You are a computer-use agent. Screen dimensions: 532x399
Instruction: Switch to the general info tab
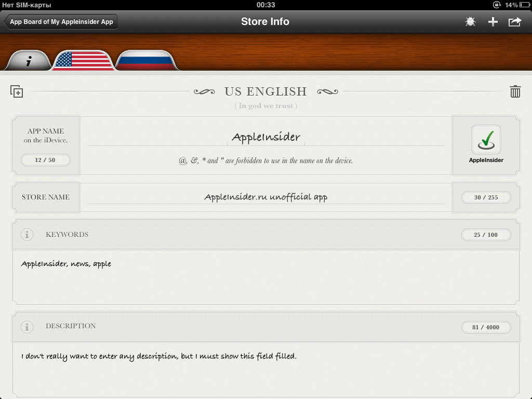(29, 61)
